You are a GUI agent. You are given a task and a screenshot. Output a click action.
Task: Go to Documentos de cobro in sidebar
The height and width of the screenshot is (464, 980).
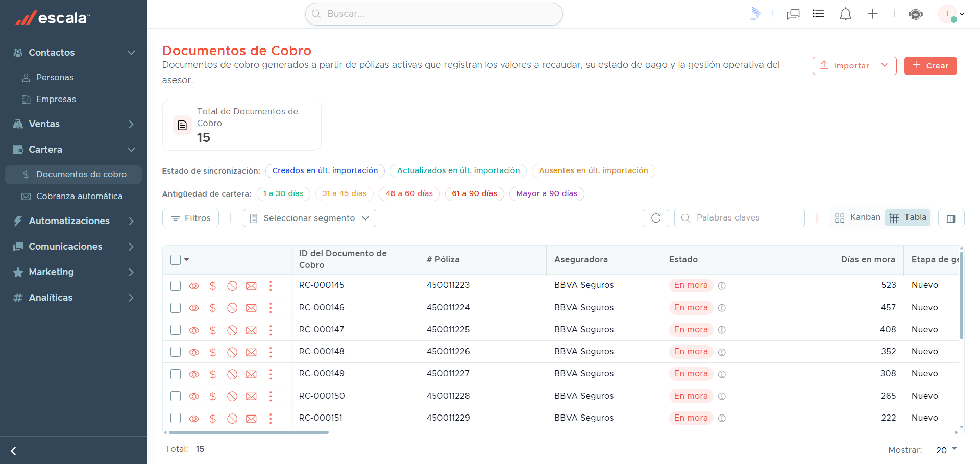(x=73, y=174)
